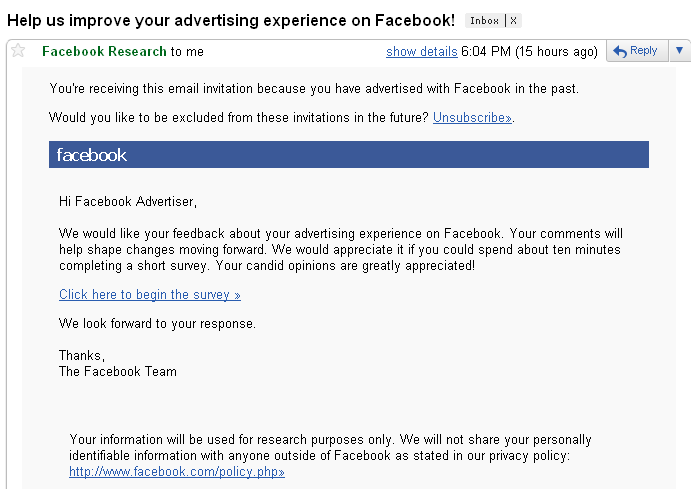Screen dimensions: 691x489
Task: Click the Unsubscribe link
Action: [x=472, y=118]
